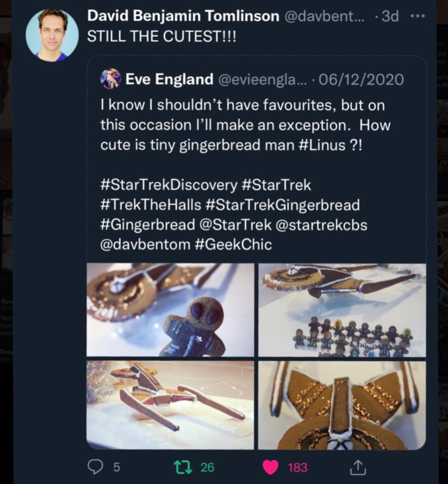
Task: Open the gingerbread crew group photo
Action: point(342,310)
